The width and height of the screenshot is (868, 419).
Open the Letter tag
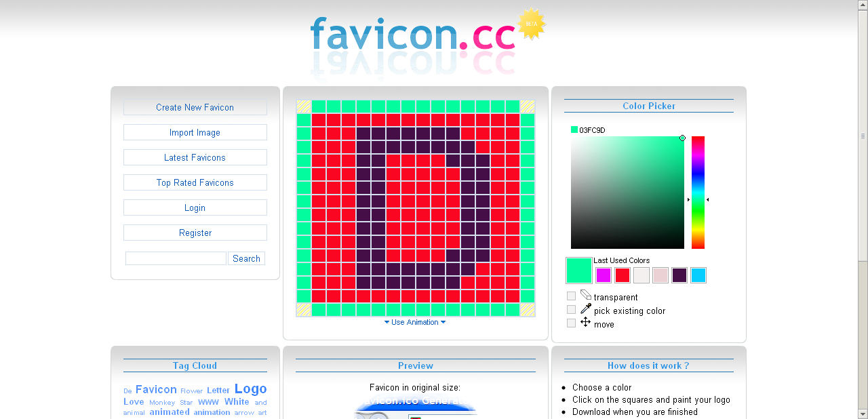[218, 390]
